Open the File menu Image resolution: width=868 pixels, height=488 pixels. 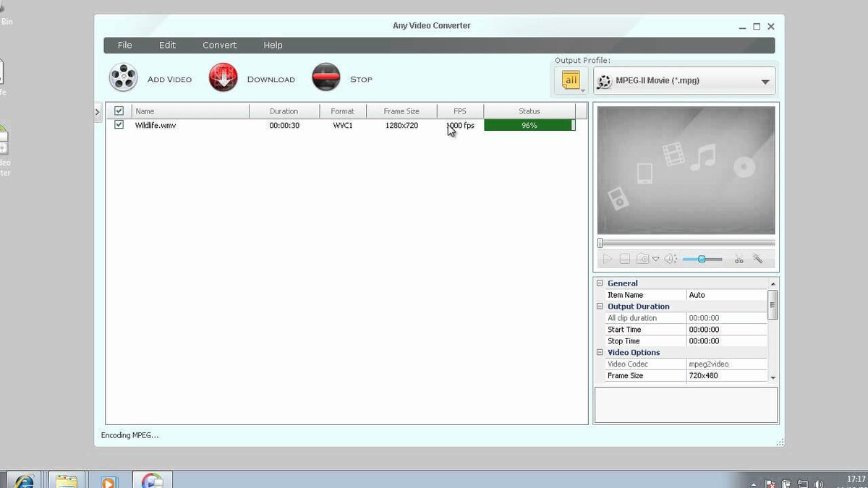pos(125,45)
